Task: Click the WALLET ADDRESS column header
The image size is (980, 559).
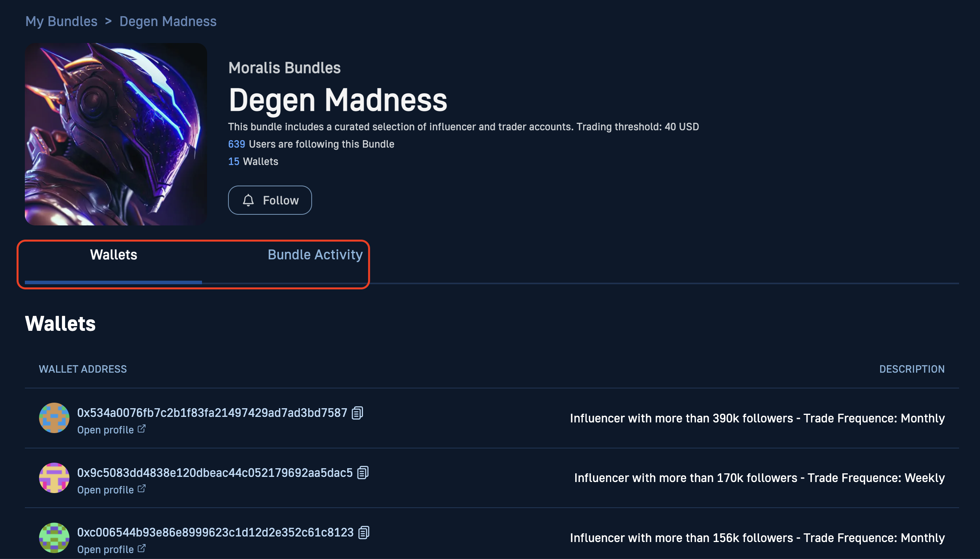Action: tap(82, 369)
